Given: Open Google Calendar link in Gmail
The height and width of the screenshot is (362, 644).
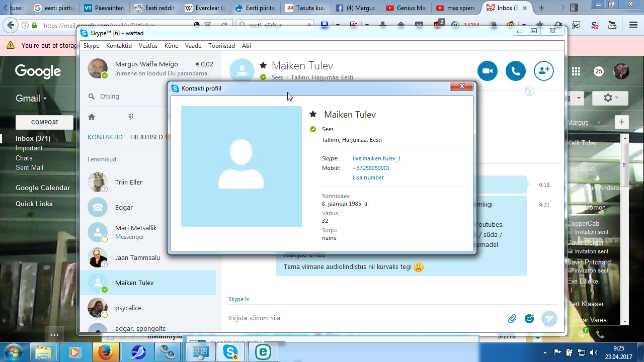Looking at the screenshot, I should pos(43,188).
